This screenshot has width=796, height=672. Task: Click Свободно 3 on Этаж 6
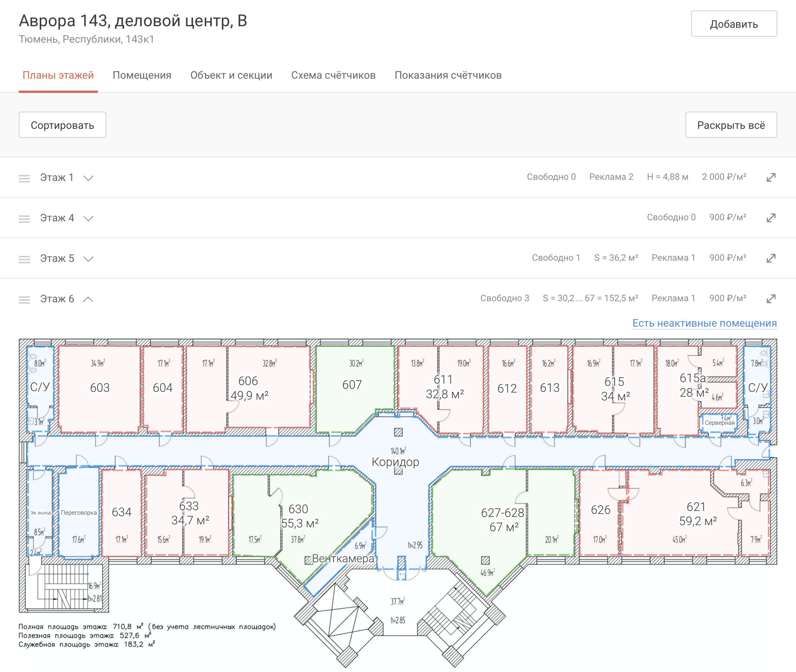coord(504,298)
